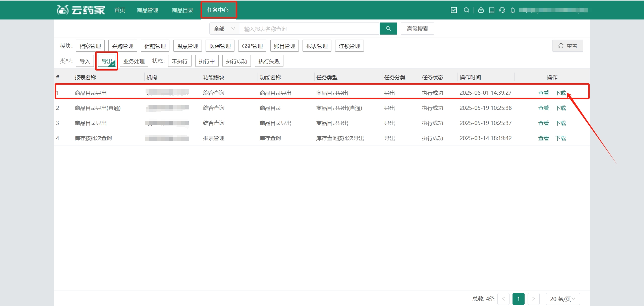Click 查看 for 商品目录导出(直通) row

(543, 108)
